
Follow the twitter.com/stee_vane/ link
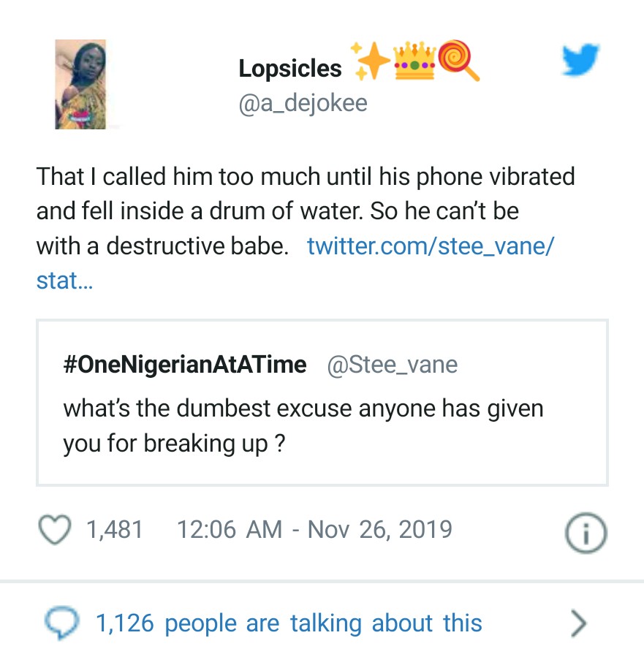[431, 246]
